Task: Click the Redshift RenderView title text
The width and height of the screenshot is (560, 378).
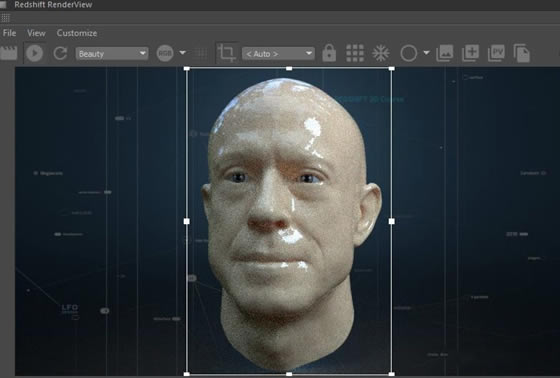Action: (53, 5)
